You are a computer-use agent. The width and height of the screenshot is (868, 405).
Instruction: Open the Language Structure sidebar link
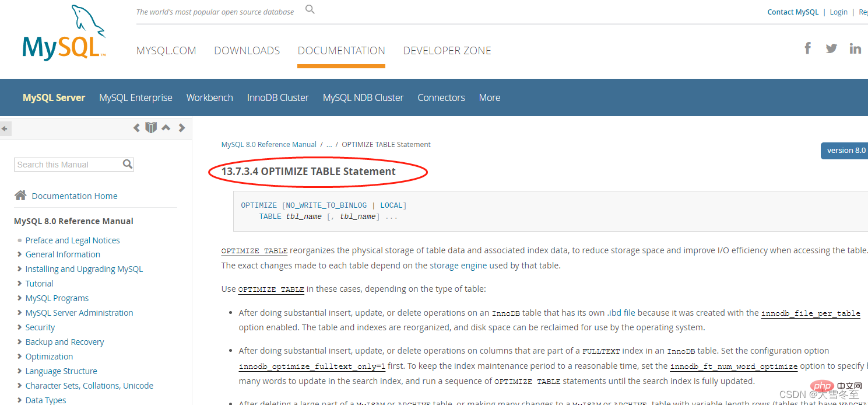click(61, 371)
